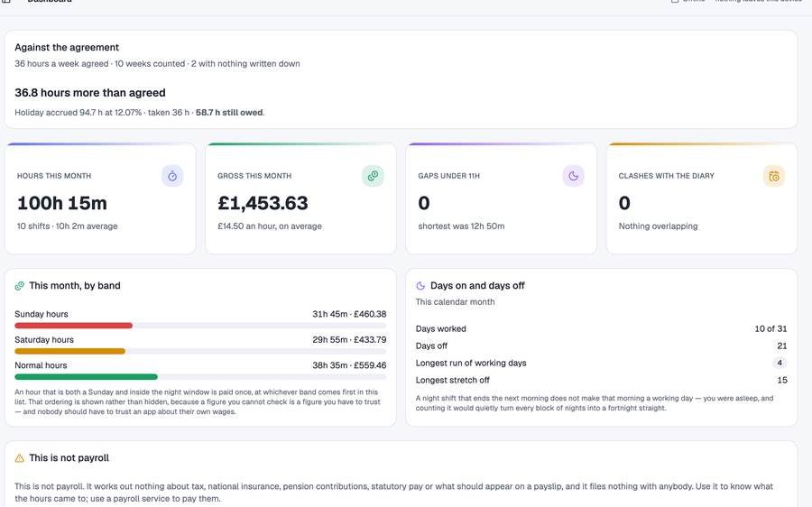Click the Sunday hours label
The image size is (812, 507).
tap(41, 314)
